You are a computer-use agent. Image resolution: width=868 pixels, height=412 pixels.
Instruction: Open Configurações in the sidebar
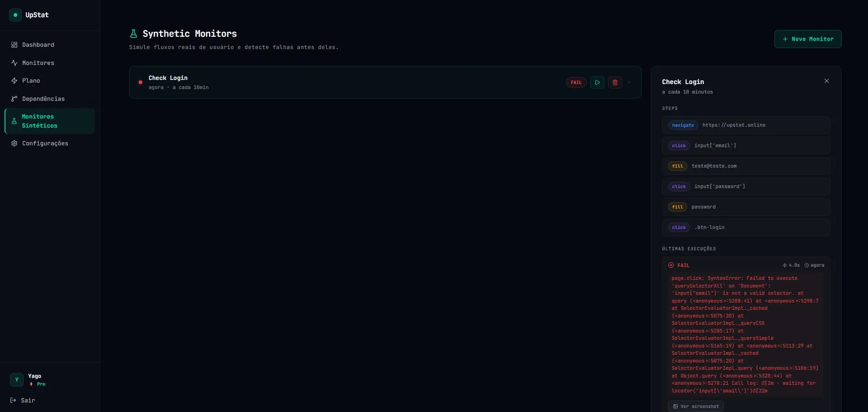pyautogui.click(x=50, y=143)
